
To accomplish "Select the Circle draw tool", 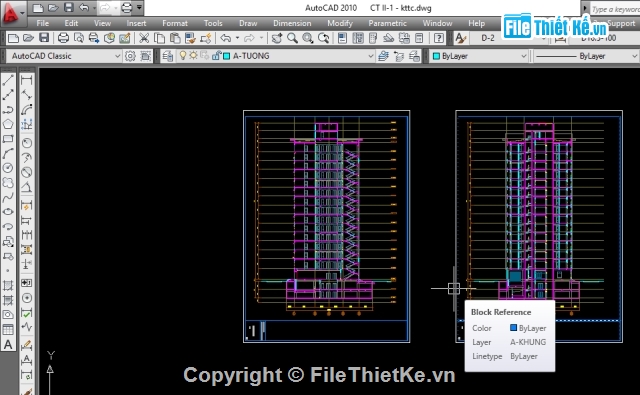I will coord(8,168).
